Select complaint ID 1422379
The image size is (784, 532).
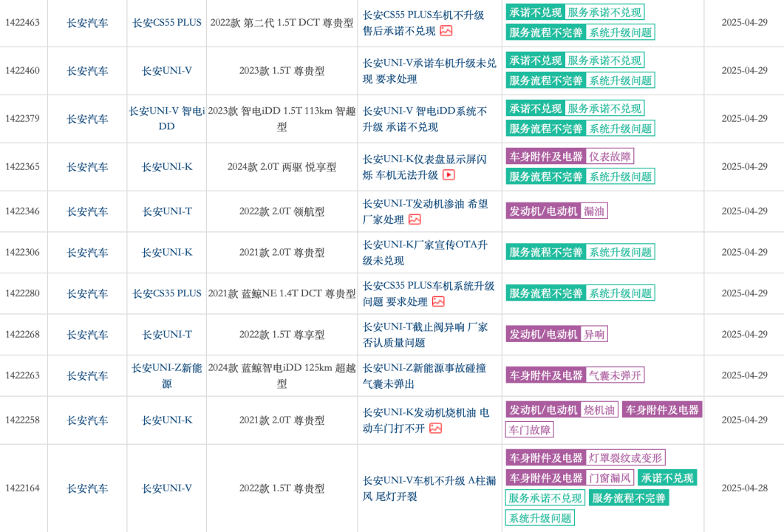[x=22, y=119]
